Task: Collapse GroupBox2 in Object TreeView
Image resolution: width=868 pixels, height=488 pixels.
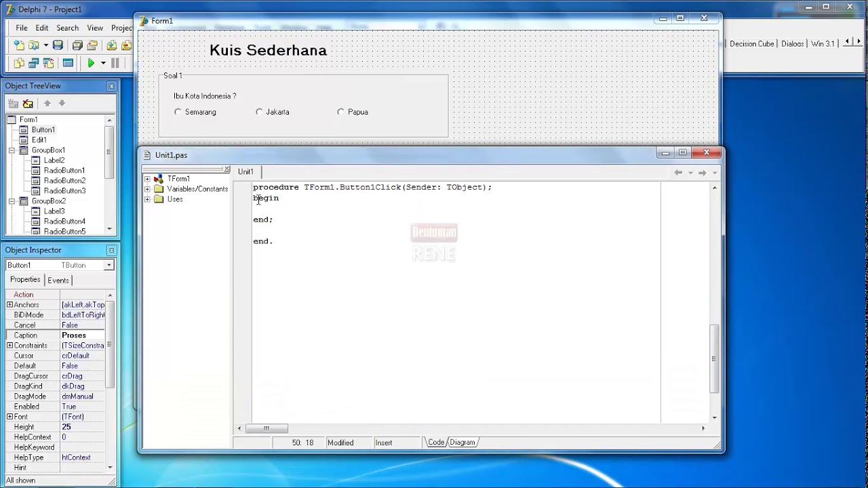Action: 12,201
